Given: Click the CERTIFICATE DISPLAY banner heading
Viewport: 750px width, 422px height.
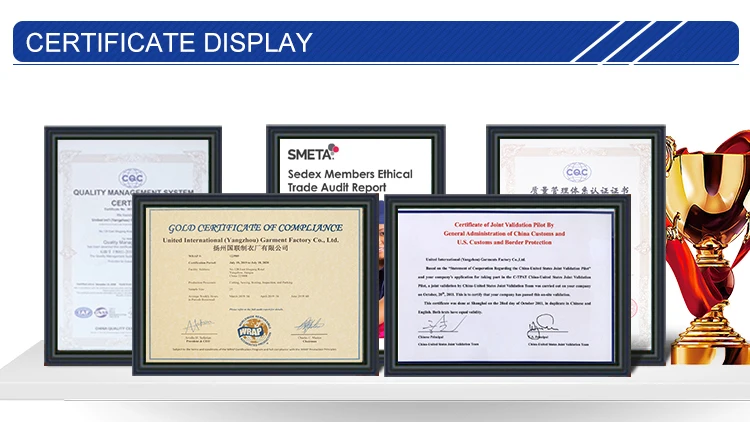Looking at the screenshot, I should coord(169,42).
